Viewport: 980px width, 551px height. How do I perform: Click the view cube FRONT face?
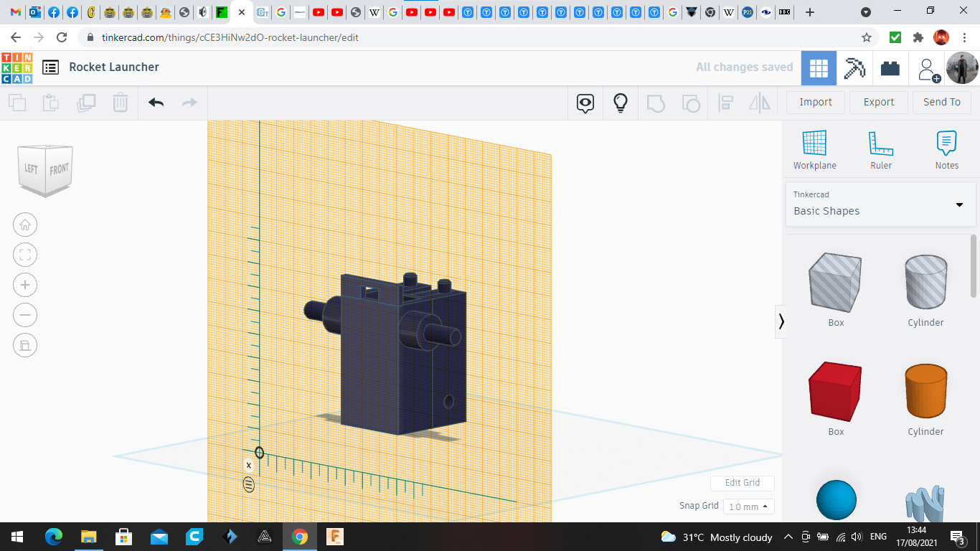[x=59, y=169]
